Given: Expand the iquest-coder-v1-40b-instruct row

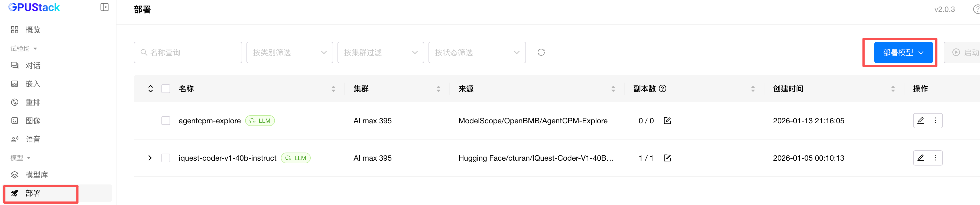Looking at the screenshot, I should tap(150, 158).
